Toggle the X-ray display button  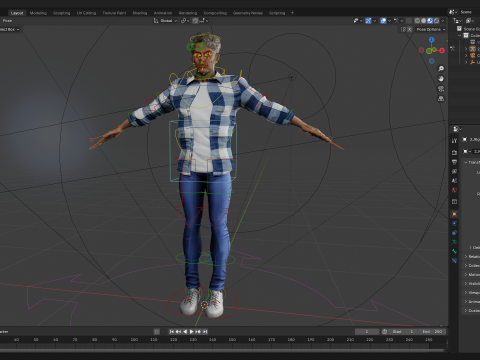coord(409,21)
